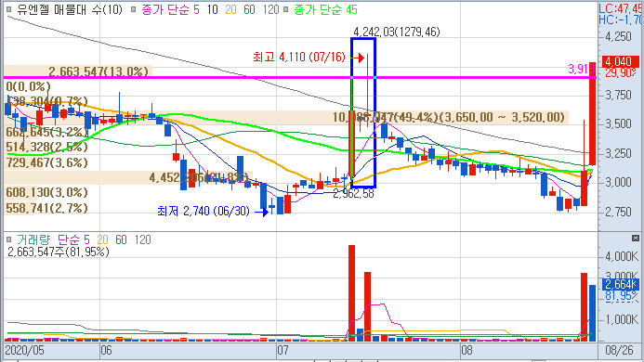Click the 06 month label on time axis

106,351
